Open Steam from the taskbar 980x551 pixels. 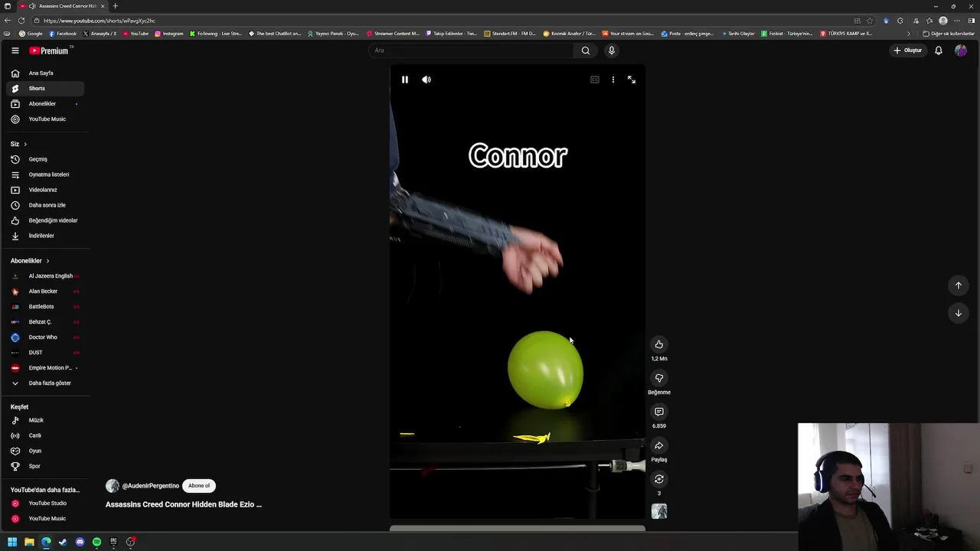pos(63,542)
